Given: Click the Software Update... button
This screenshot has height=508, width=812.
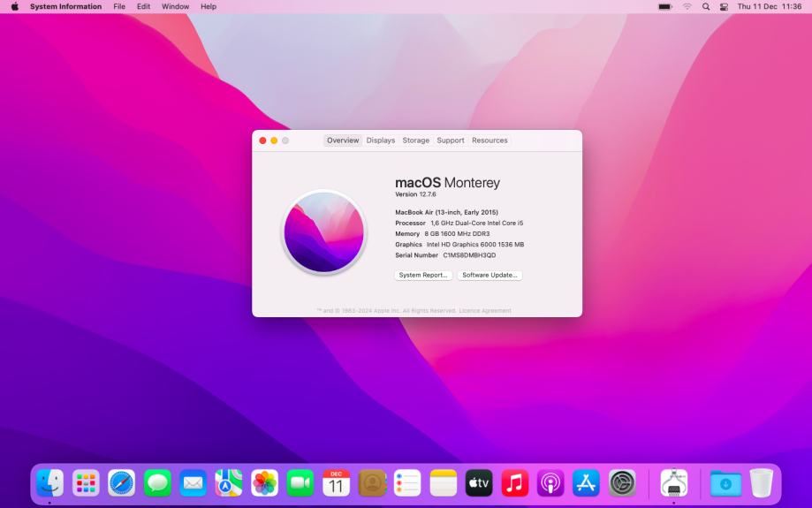Looking at the screenshot, I should click(489, 276).
